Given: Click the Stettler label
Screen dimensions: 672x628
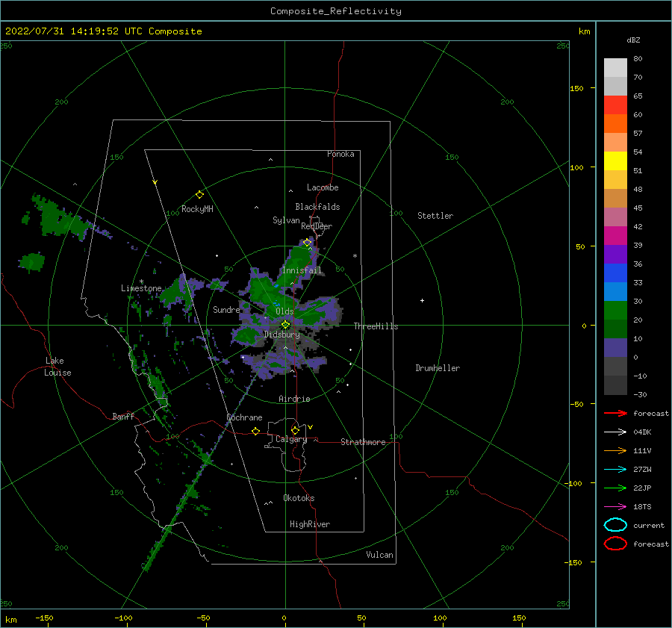Looking at the screenshot, I should (435, 216).
